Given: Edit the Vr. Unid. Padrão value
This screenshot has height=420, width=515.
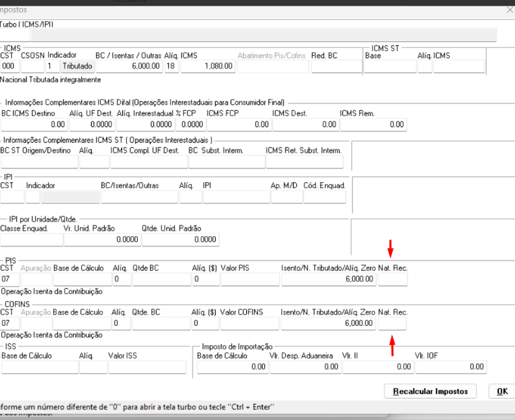Looking at the screenshot, I should coord(102,240).
